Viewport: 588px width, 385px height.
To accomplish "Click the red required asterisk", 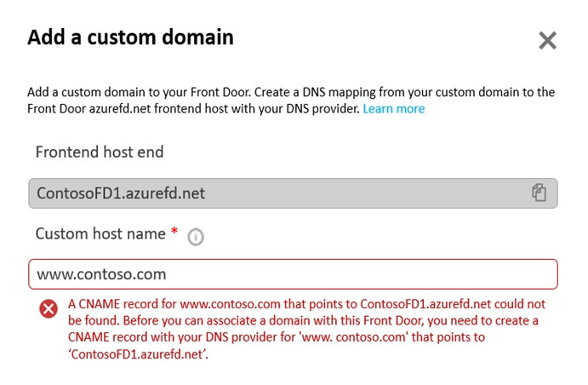I will 174,231.
